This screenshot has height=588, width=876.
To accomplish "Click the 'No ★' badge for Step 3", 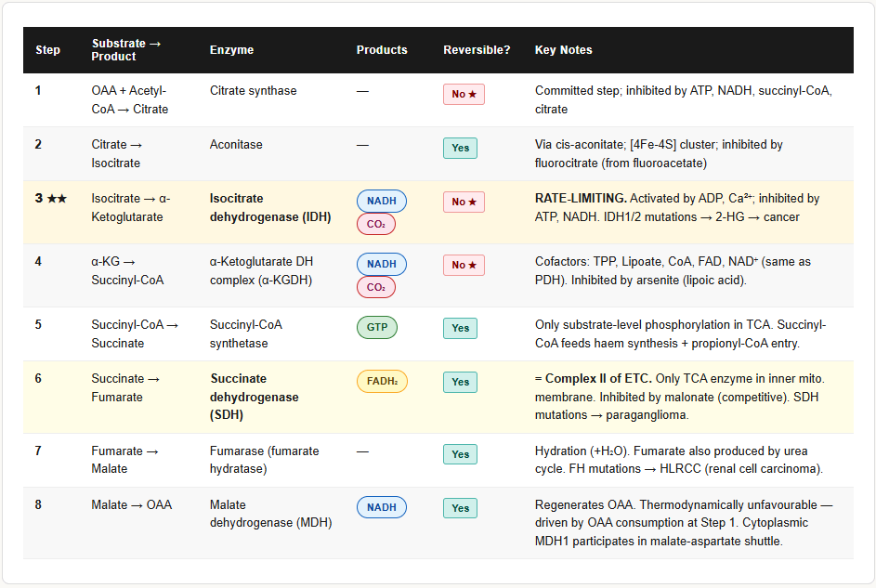I will pos(464,202).
